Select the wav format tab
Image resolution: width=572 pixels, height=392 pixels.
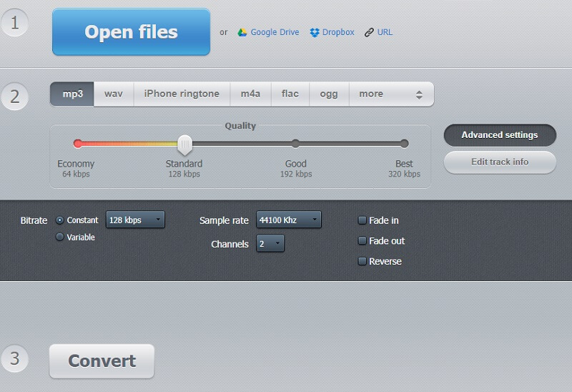114,94
